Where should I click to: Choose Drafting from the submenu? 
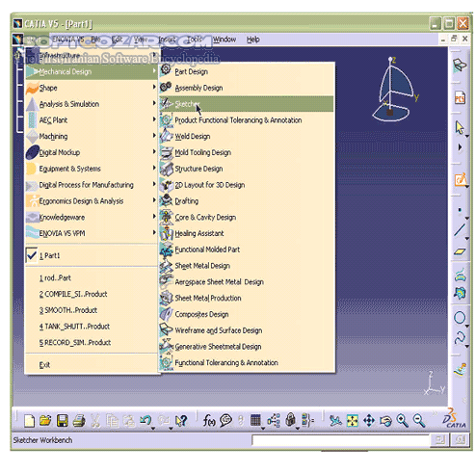coord(247,201)
